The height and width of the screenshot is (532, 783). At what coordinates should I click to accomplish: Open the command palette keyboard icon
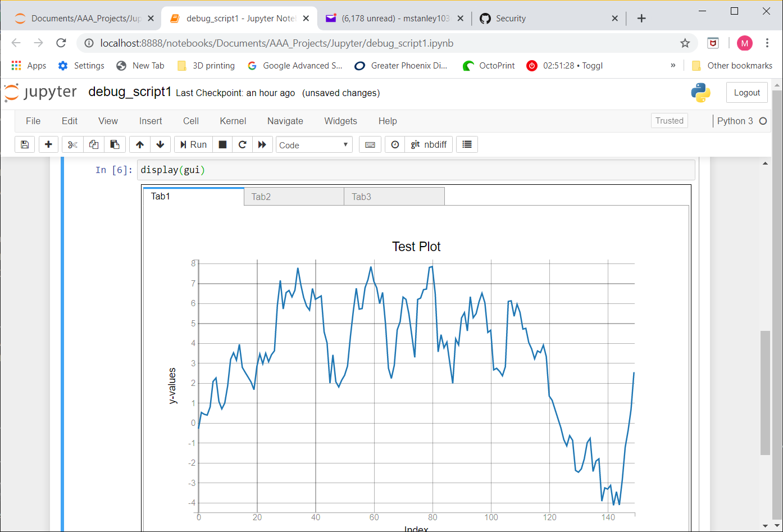pos(370,144)
